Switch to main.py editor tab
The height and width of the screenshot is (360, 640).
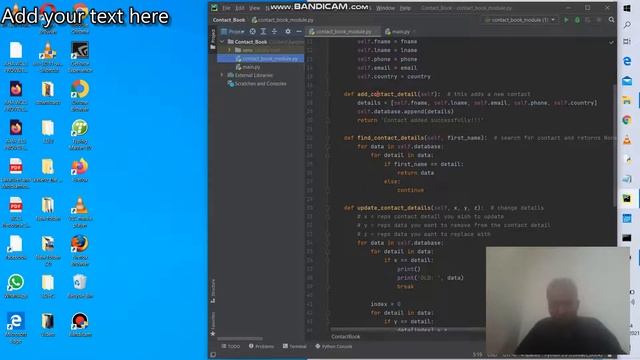click(400, 31)
